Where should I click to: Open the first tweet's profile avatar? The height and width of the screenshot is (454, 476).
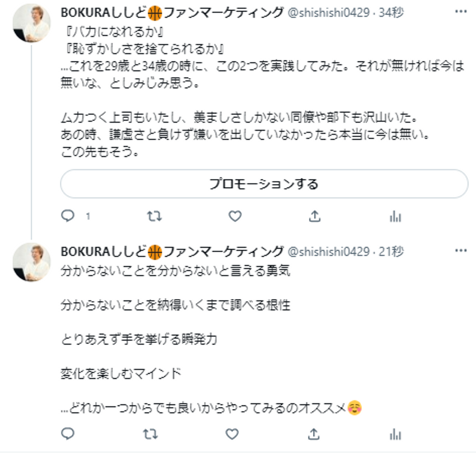(32, 23)
